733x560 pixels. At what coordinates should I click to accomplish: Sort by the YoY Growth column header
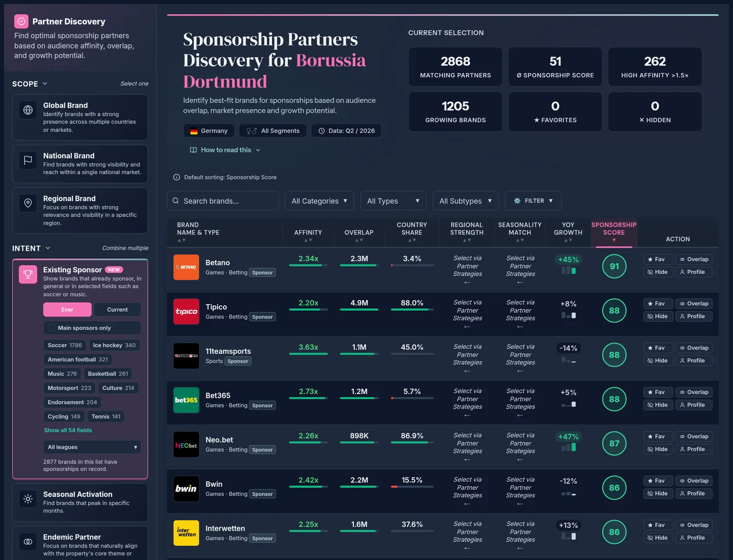568,232
